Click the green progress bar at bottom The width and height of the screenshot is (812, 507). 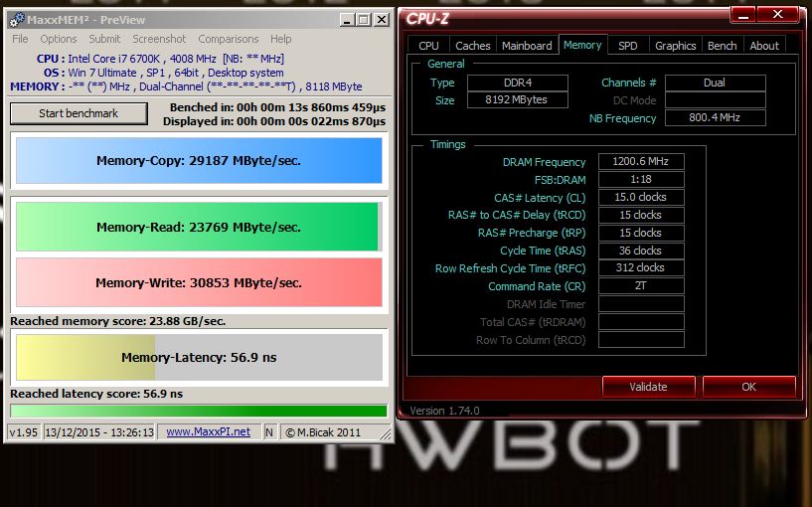(x=199, y=412)
